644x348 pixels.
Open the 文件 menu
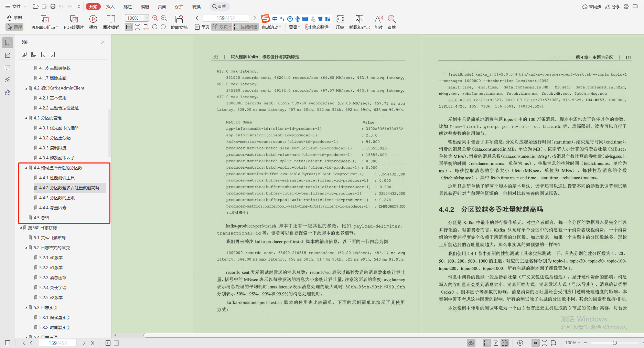click(15, 7)
